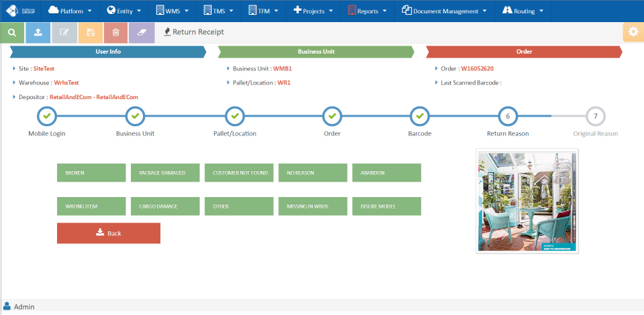
Task: Click the purple eraser clear icon
Action: pos(142,32)
